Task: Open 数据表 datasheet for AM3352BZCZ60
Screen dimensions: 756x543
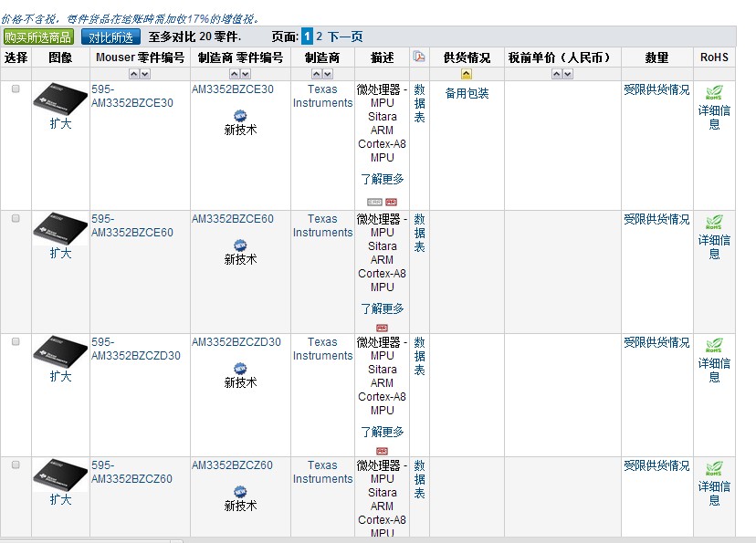Action: (x=419, y=480)
